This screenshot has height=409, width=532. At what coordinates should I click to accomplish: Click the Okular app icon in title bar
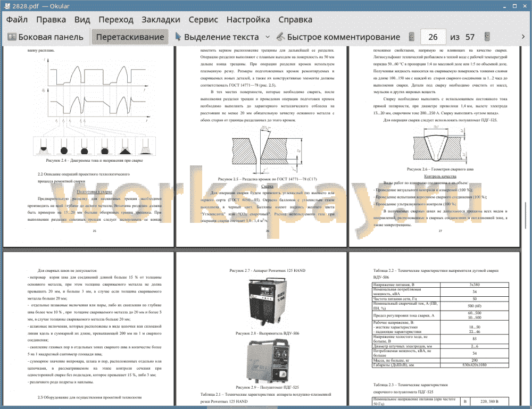pyautogui.click(x=6, y=6)
